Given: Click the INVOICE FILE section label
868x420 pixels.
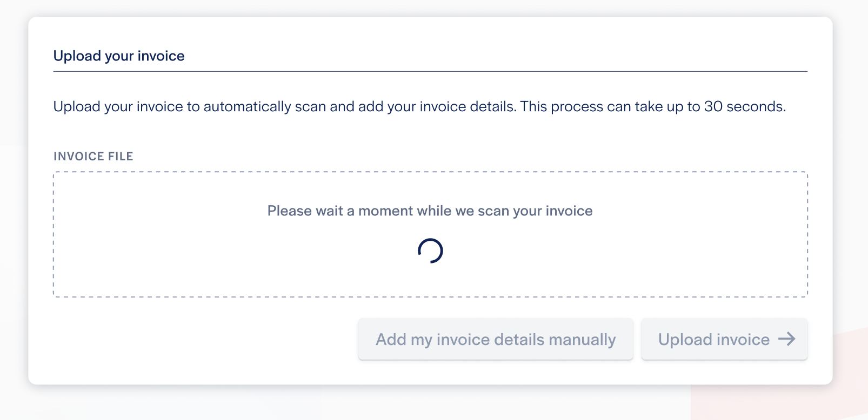Looking at the screenshot, I should pyautogui.click(x=93, y=156).
